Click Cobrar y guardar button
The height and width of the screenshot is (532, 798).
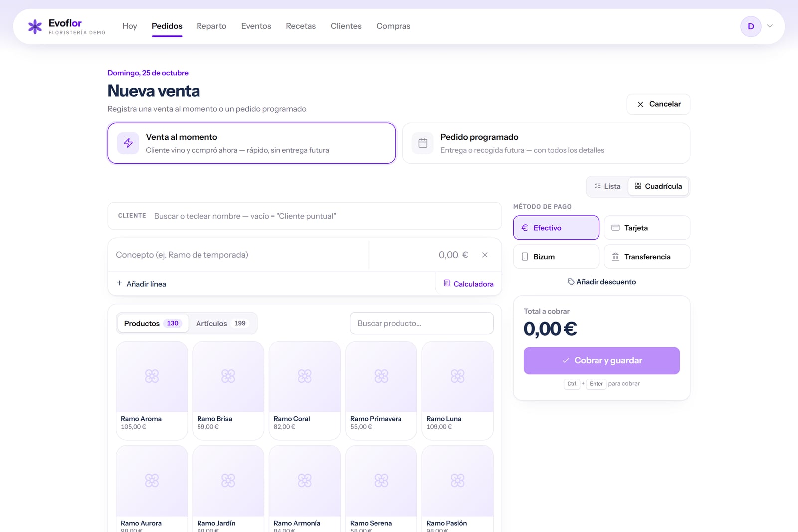click(601, 360)
